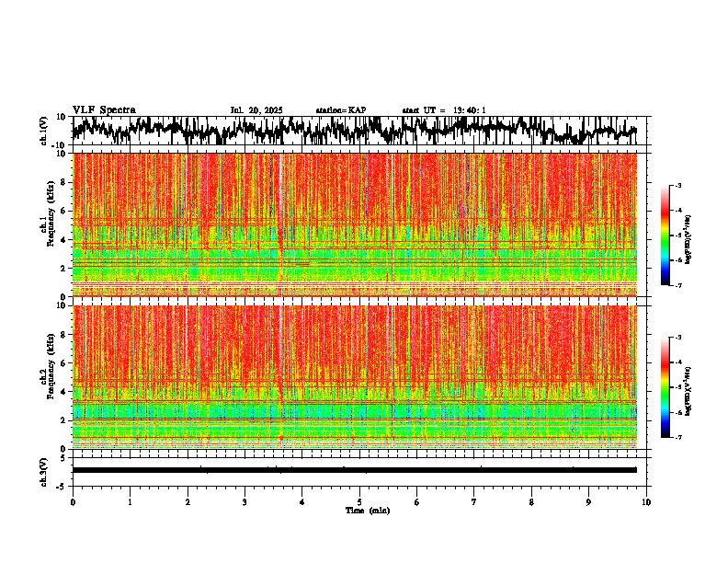Click time axis tick label "4"

click(x=301, y=502)
